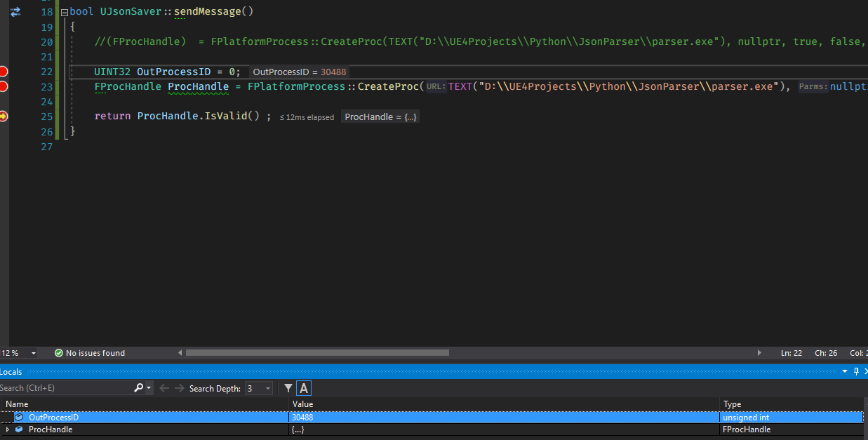Open the editor zoom percentage dropdown
Viewport: 868px width, 440px height.
click(34, 353)
